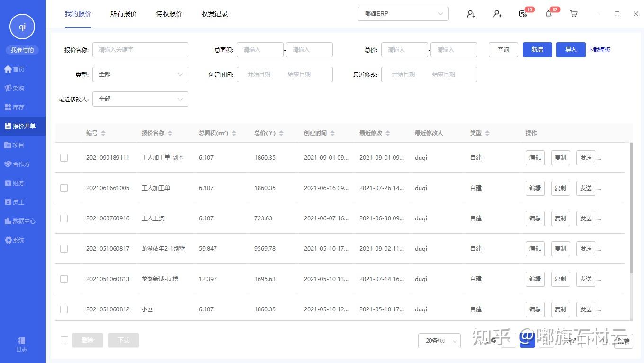The image size is (644, 363).
Task: Sort the table by 总面积(m²) column
Action: coord(234,133)
